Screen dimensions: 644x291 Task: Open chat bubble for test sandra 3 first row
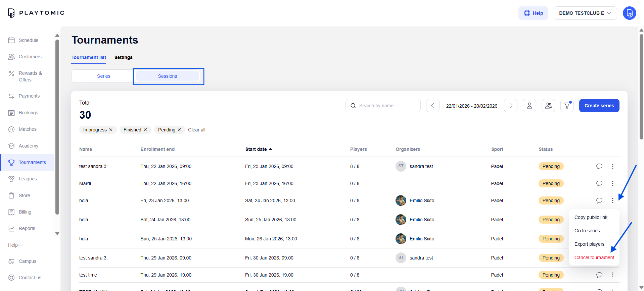pos(599,166)
